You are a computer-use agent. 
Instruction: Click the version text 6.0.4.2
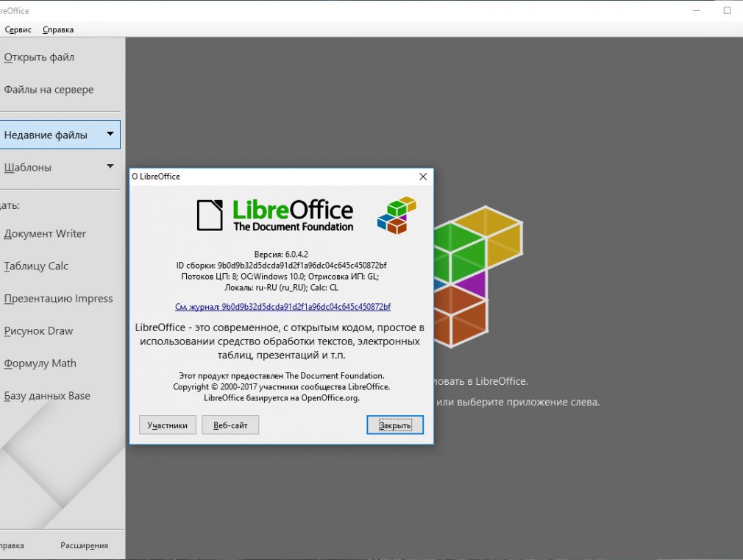(281, 254)
